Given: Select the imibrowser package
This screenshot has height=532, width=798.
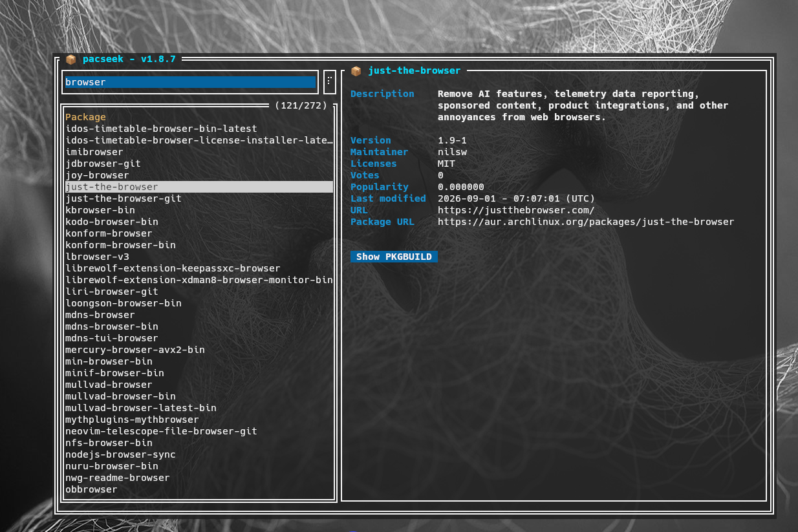Looking at the screenshot, I should tap(94, 152).
